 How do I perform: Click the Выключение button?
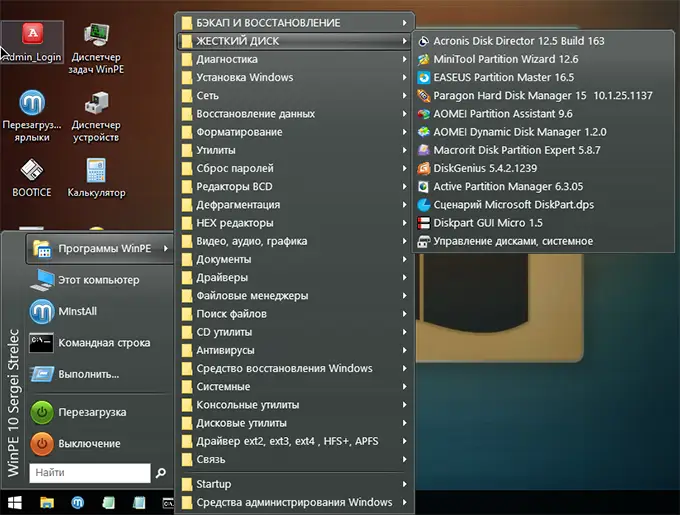[90, 443]
